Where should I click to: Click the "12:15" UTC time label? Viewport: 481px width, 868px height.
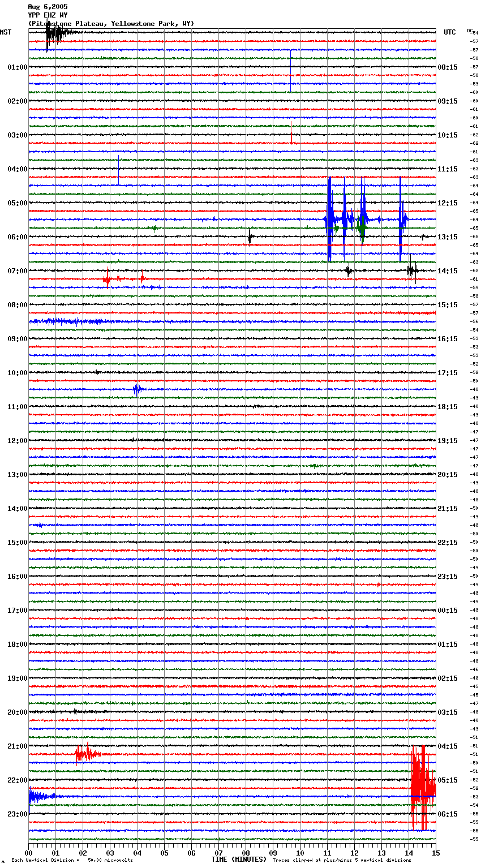pos(448,203)
